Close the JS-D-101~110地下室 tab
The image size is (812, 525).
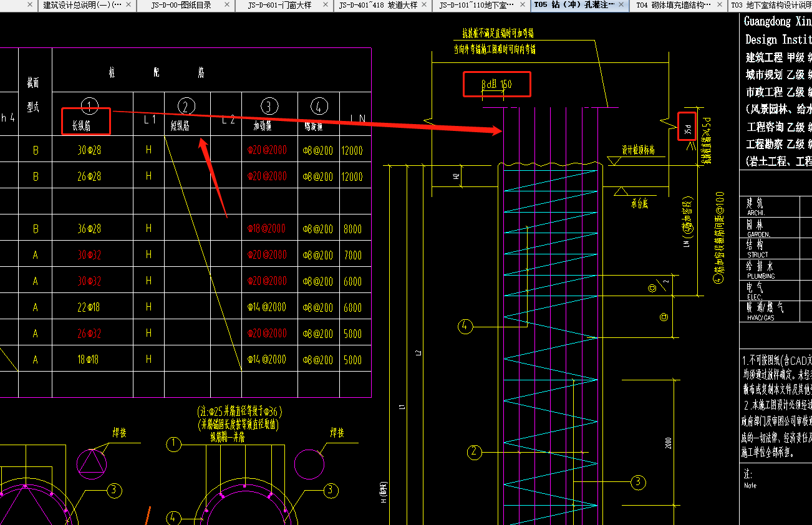pyautogui.click(x=522, y=5)
